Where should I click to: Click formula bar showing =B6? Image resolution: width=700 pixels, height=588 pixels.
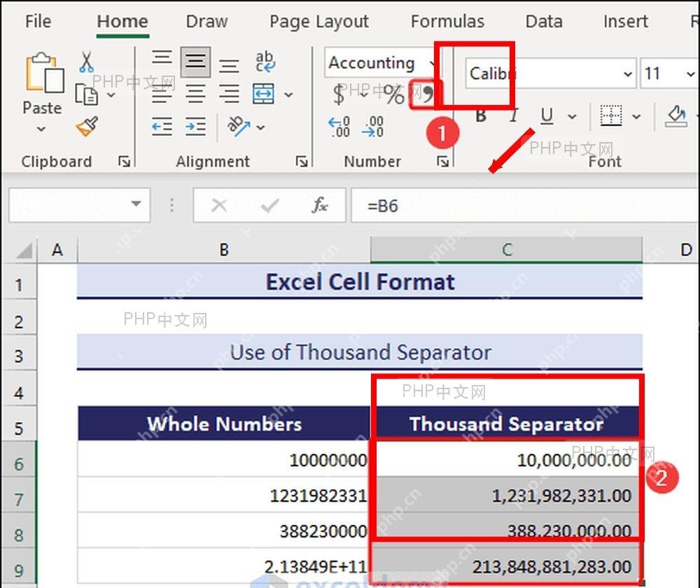(525, 205)
